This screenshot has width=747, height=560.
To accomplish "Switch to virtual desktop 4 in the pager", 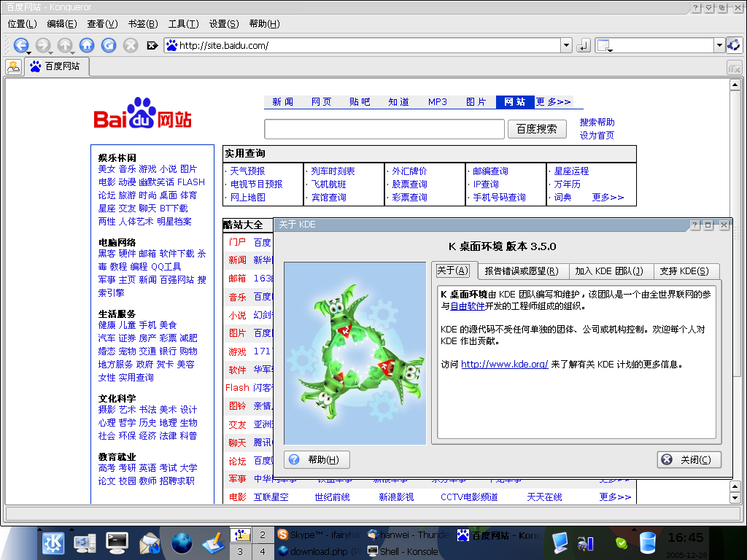I will click(x=263, y=551).
